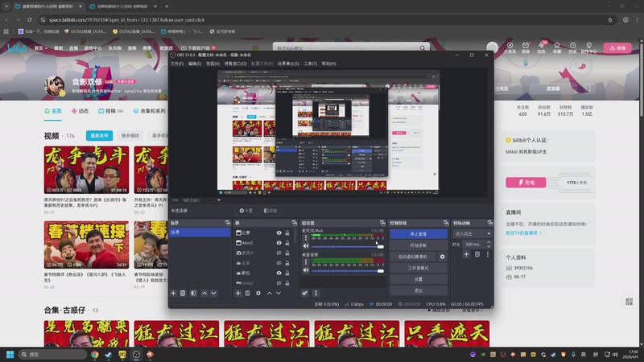Hide the 比赛 source via eye icon

(279, 232)
